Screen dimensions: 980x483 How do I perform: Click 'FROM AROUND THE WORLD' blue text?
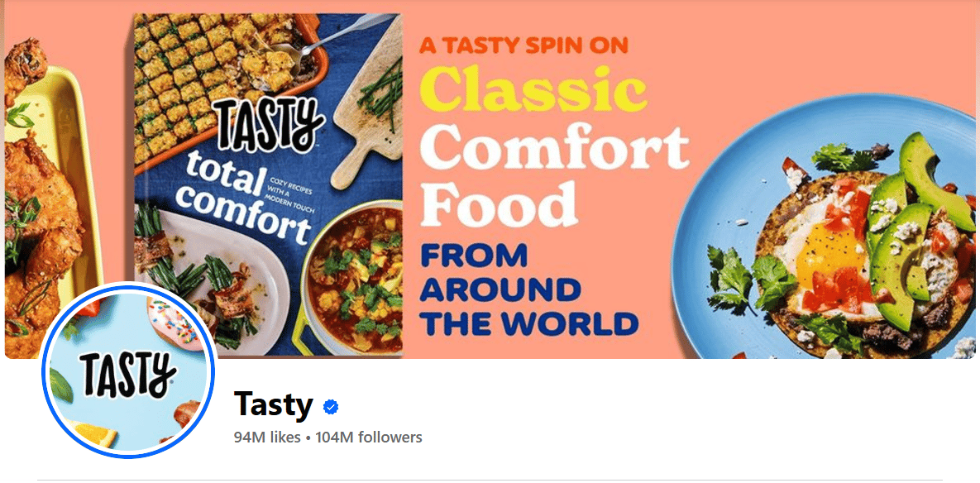point(529,289)
